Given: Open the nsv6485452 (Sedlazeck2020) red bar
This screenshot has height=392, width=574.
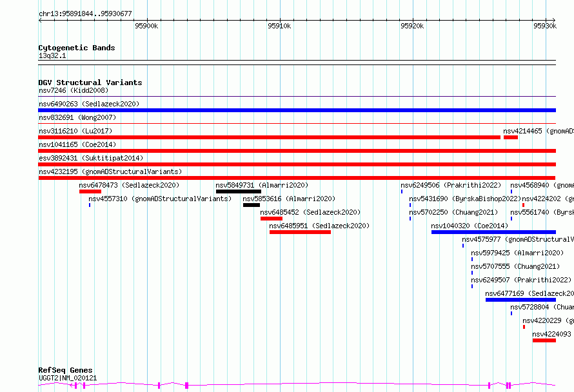Looking at the screenshot, I should coord(272,219).
